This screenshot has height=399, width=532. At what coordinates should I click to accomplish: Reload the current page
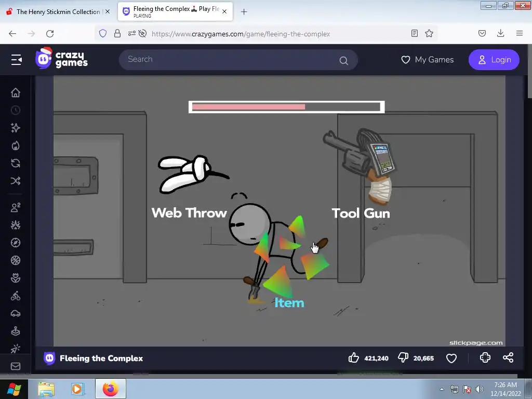click(50, 34)
